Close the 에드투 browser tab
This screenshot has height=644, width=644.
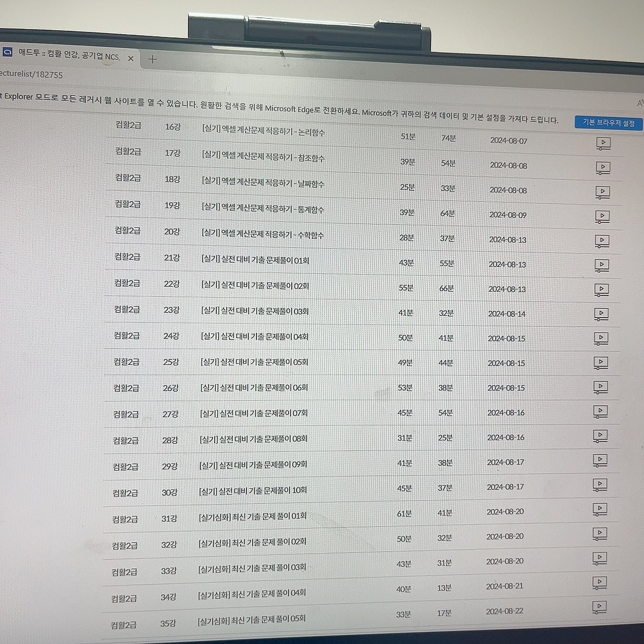[x=130, y=58]
